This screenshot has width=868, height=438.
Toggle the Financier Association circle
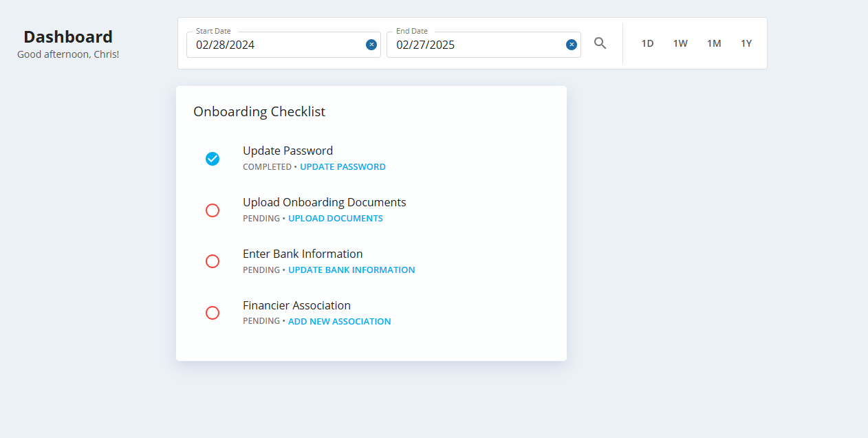[213, 313]
